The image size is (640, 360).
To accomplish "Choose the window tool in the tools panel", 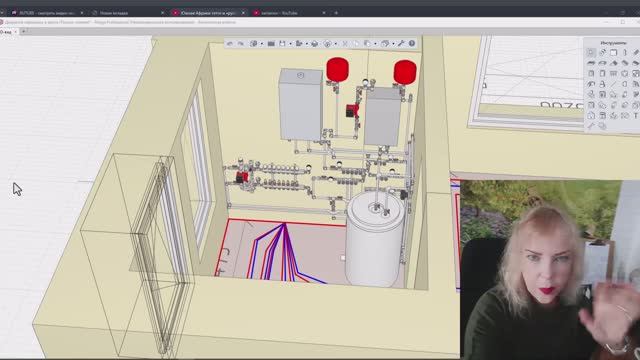I will [x=603, y=73].
